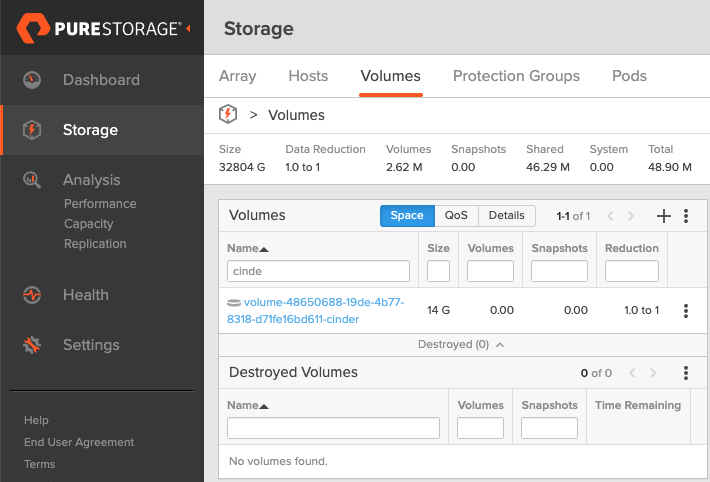Go to the previous Volumes page
710x482 pixels.
point(610,216)
